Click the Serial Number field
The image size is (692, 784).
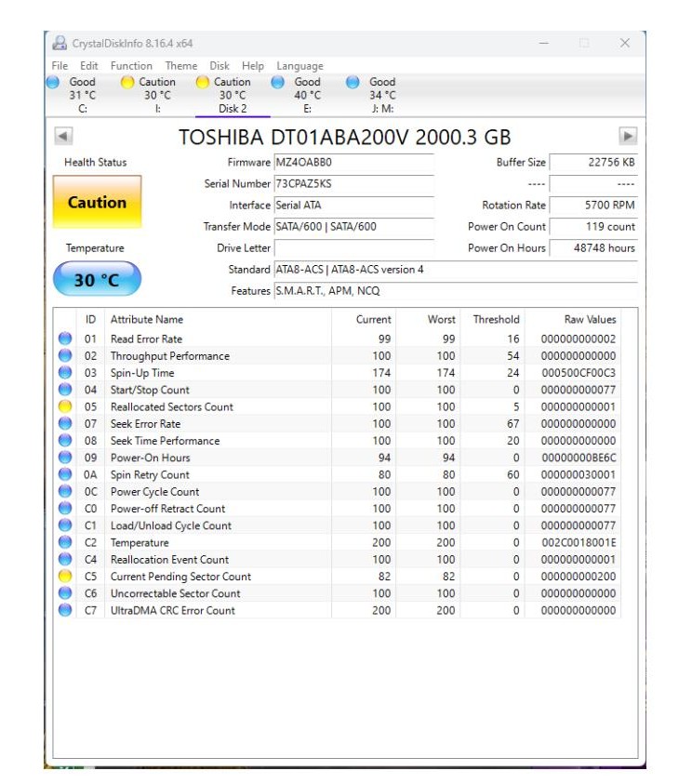tap(353, 184)
